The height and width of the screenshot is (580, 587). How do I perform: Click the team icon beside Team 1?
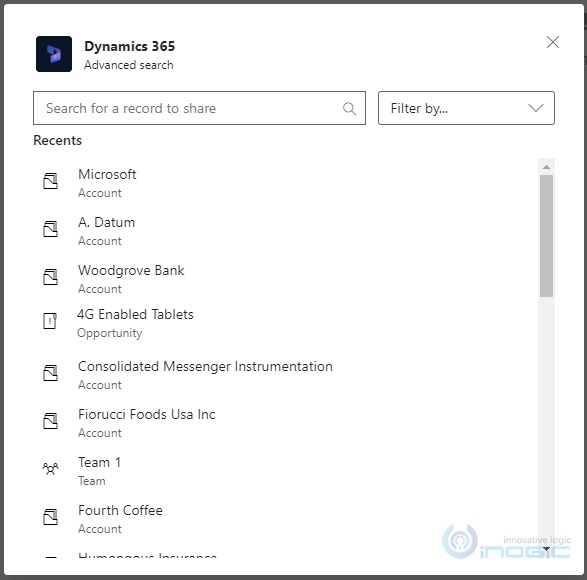(x=50, y=469)
